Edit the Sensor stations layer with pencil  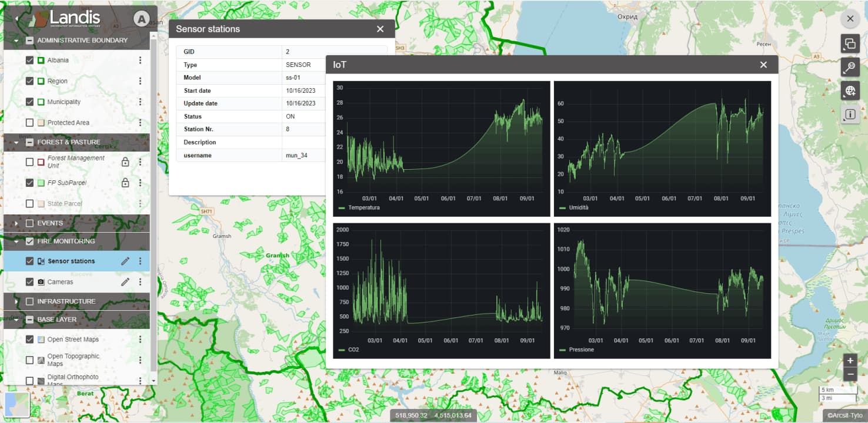pyautogui.click(x=125, y=261)
